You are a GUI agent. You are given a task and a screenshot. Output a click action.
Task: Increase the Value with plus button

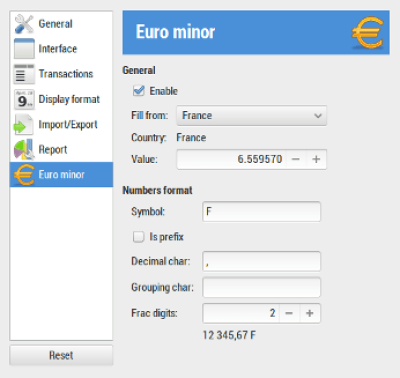pyautogui.click(x=316, y=159)
